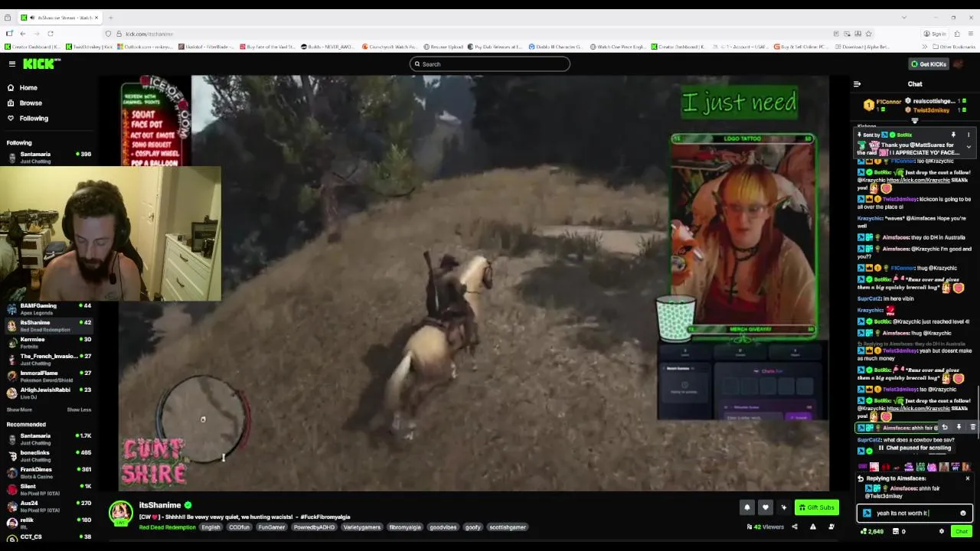Click the scottishgamer tag
Screen dimensions: 980x551
pos(508,527)
